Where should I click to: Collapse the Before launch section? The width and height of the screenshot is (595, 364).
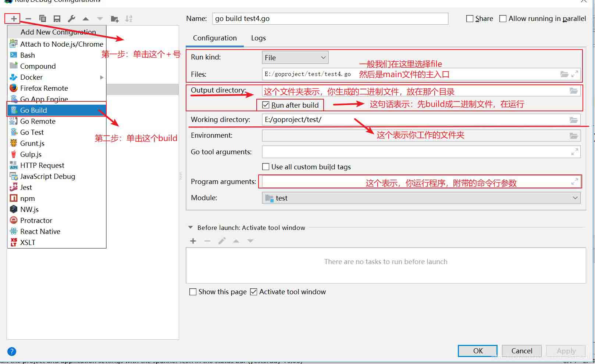(190, 228)
